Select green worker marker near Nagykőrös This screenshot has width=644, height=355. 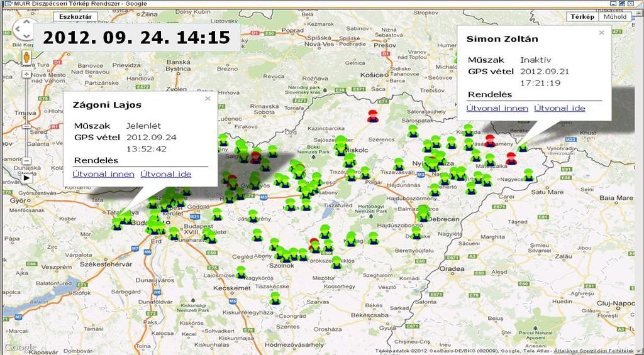[x=241, y=272]
